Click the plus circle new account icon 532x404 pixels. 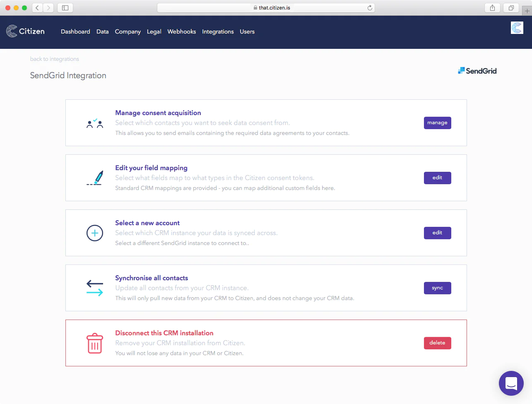pyautogui.click(x=95, y=233)
